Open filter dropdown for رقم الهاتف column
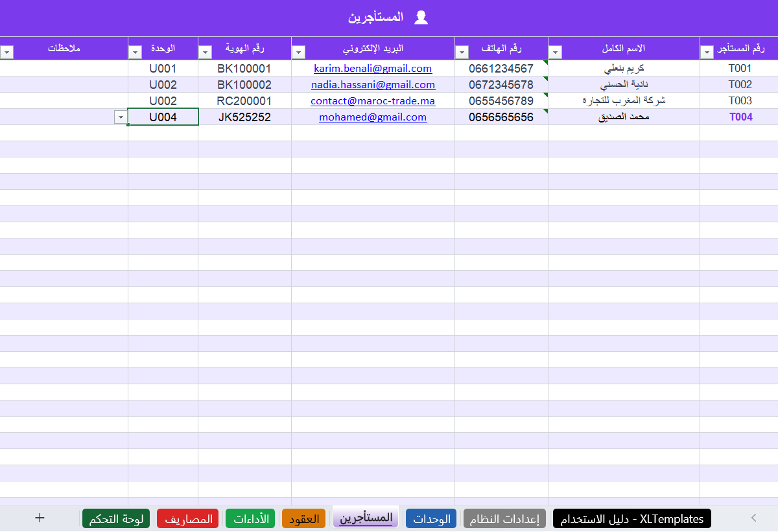 click(462, 52)
